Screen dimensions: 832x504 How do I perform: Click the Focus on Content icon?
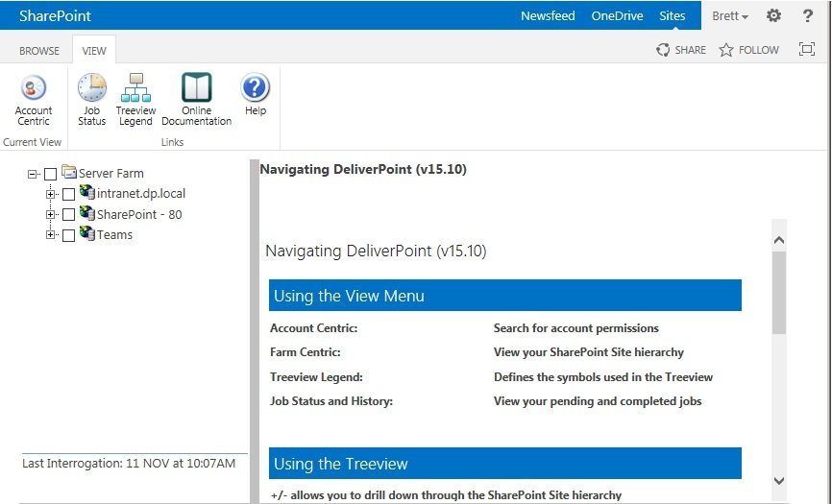(x=807, y=49)
